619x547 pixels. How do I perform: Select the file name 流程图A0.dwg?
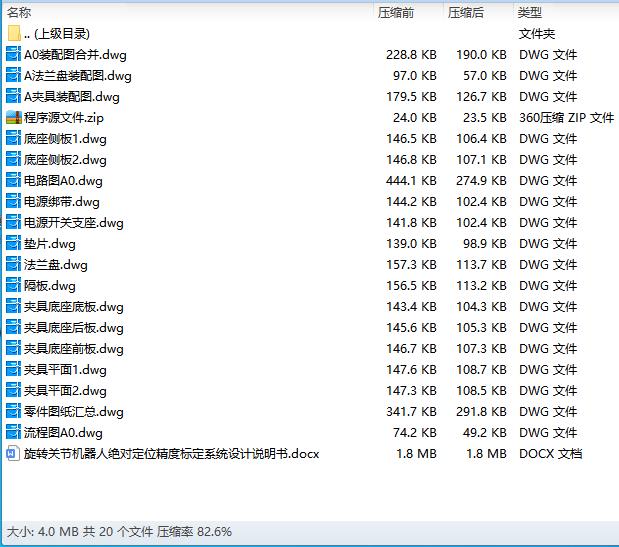point(63,432)
